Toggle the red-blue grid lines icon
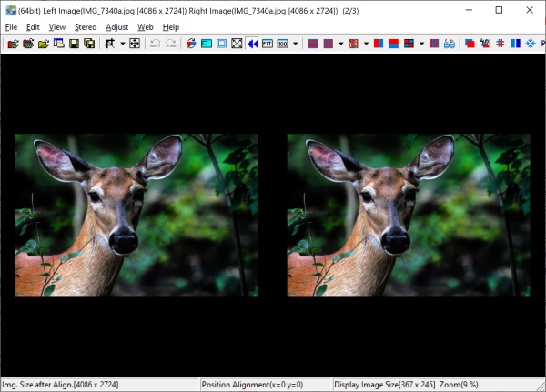Screen dimensions: 546x392 [x=500, y=44]
